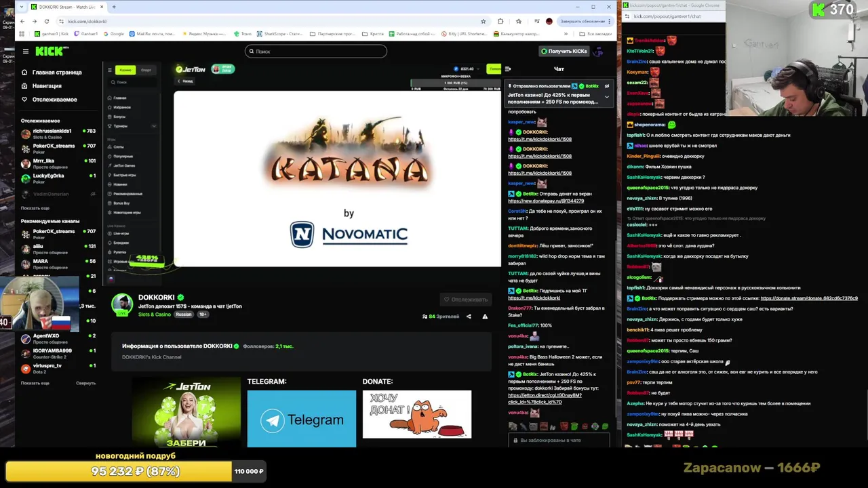The width and height of the screenshot is (868, 488).
Task: Click the ХОЧУ ДОНАТ cat image
Action: click(417, 414)
